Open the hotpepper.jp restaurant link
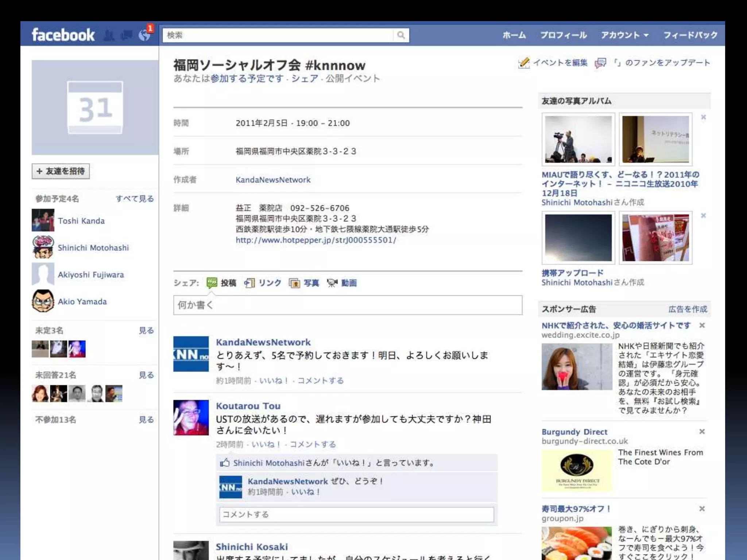 tap(316, 240)
